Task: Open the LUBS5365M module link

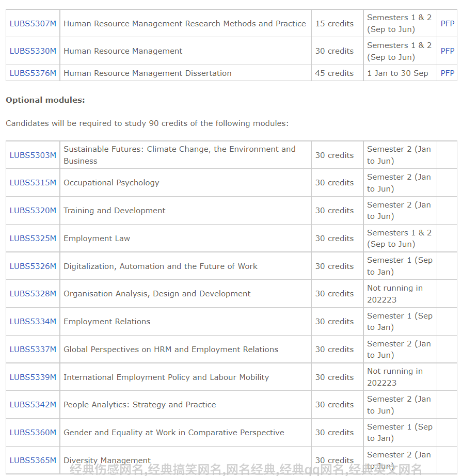Action: (33, 461)
